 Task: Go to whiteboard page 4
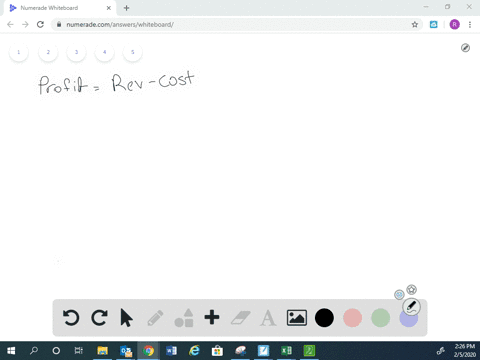104,52
